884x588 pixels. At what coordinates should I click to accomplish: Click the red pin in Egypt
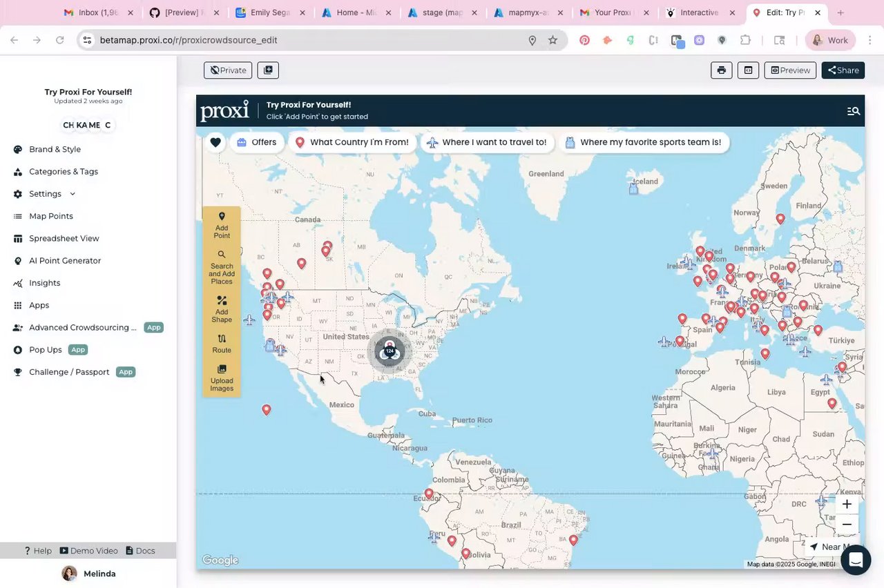point(832,404)
